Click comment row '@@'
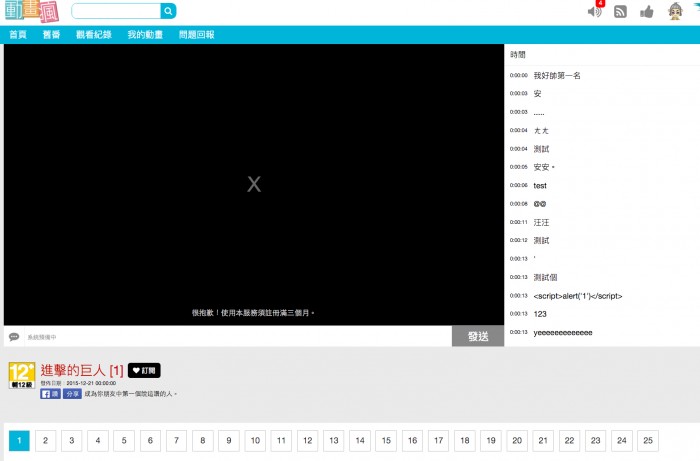This screenshot has width=700, height=461. (x=602, y=204)
